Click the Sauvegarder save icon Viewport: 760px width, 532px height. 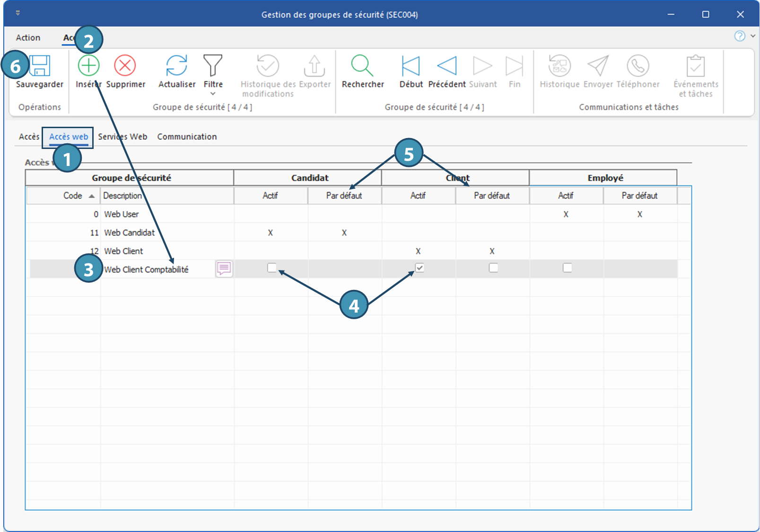coord(40,66)
